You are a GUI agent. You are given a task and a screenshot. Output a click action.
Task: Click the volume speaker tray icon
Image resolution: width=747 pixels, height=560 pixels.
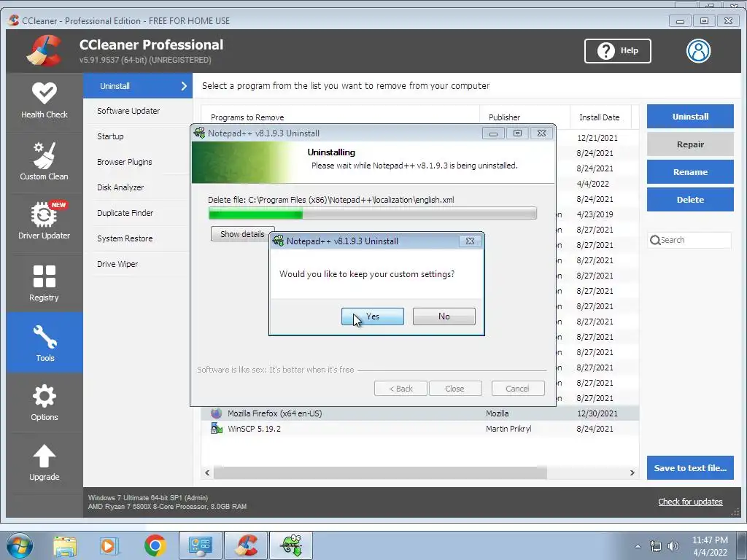[x=673, y=546]
